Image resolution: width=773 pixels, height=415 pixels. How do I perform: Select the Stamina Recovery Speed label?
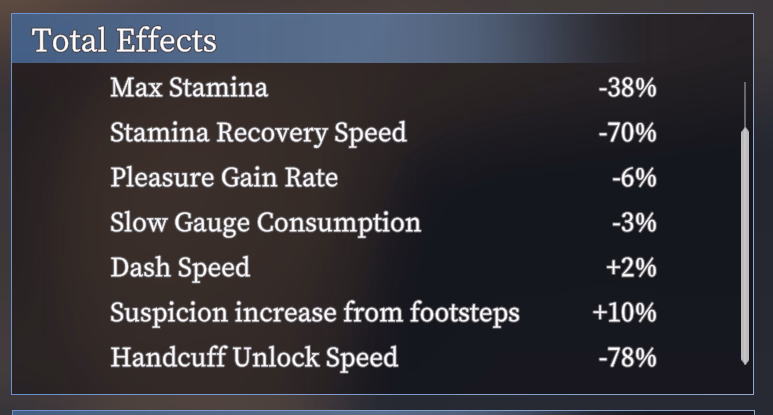tap(258, 133)
